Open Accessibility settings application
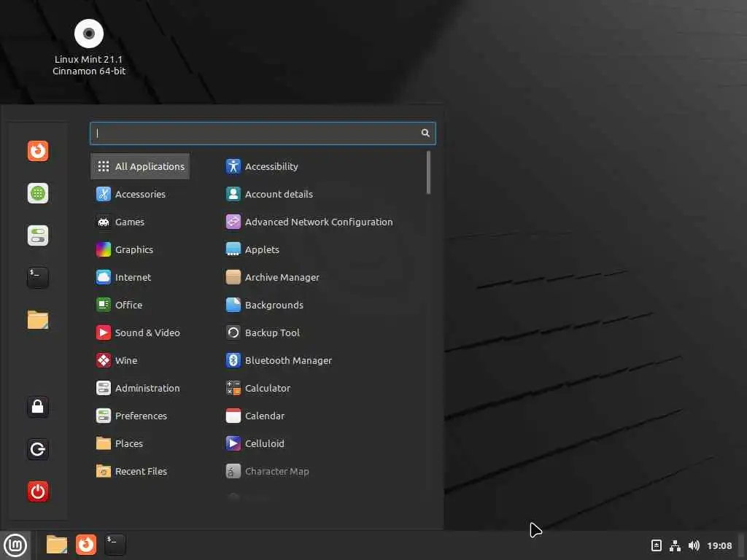 point(263,166)
